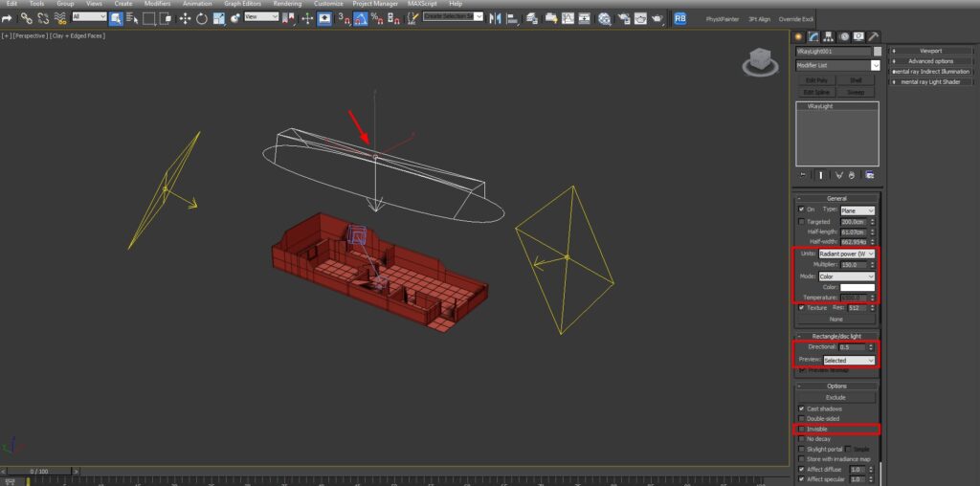
Task: Open the Create command panel tab
Action: click(798, 36)
